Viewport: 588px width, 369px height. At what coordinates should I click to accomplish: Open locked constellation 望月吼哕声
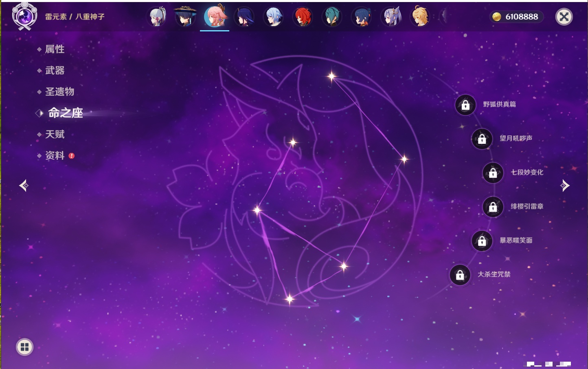(x=482, y=139)
